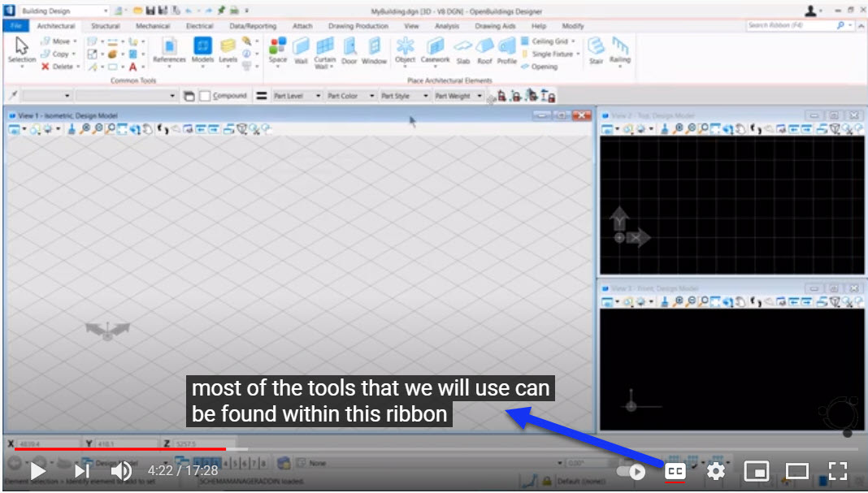Select the Roof tool
This screenshot has width=868, height=493.
tap(485, 51)
